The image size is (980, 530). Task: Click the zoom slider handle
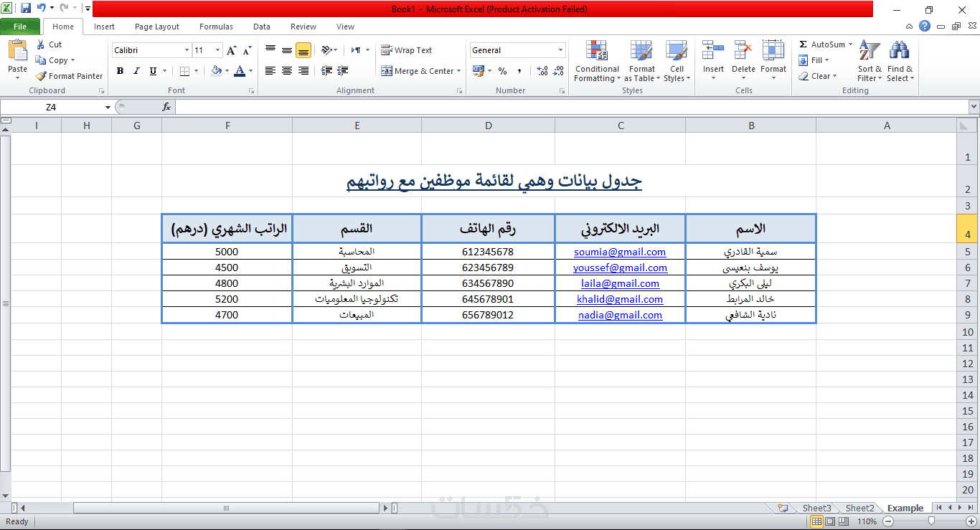930,521
